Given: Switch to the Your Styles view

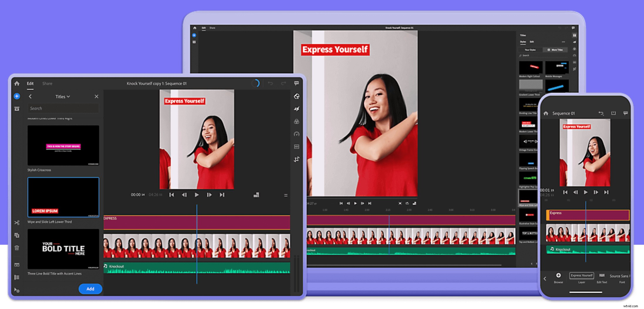Looking at the screenshot, I should [530, 50].
